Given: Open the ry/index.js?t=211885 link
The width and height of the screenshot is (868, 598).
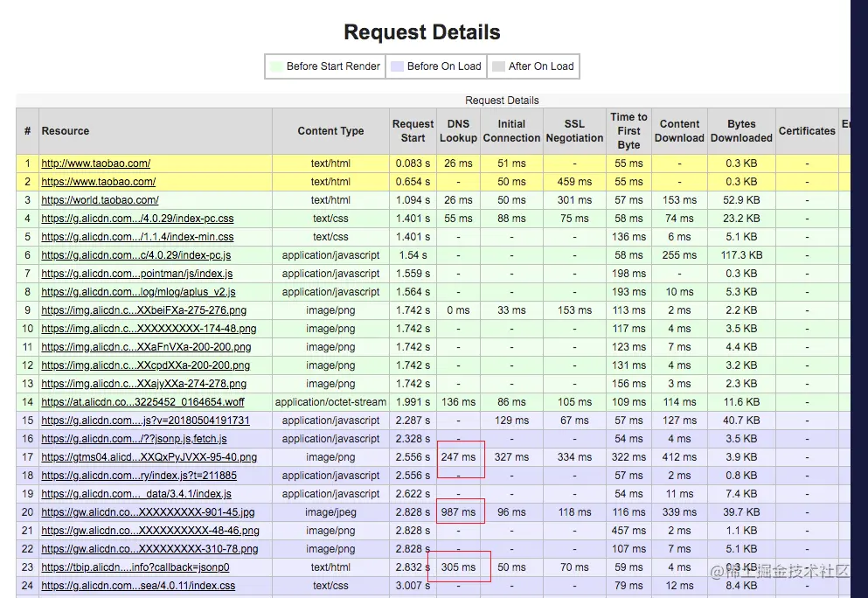Looking at the screenshot, I should (x=139, y=476).
